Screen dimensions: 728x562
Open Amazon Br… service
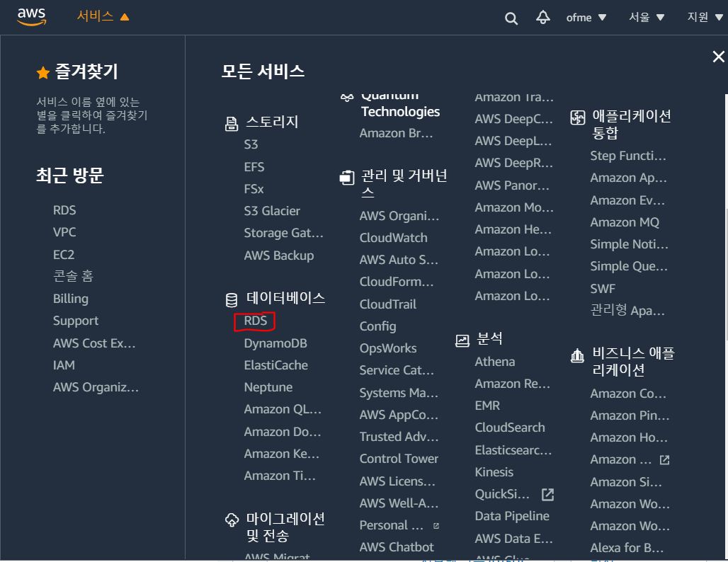click(x=396, y=134)
